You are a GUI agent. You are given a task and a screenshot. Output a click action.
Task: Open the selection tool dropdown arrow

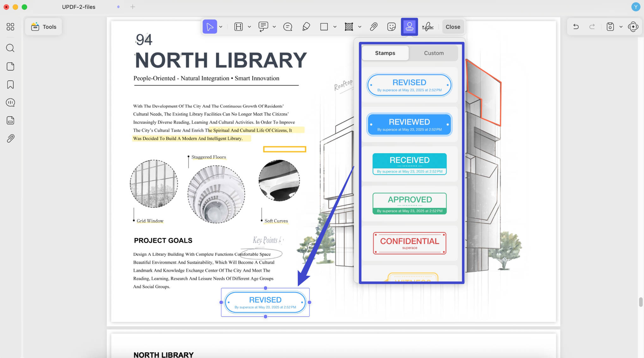(221, 27)
